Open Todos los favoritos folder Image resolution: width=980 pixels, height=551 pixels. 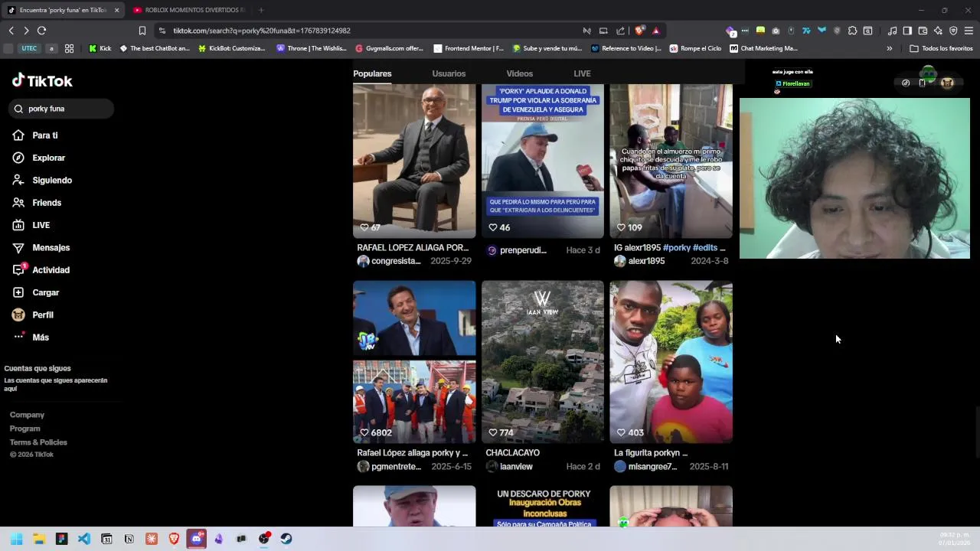[941, 48]
